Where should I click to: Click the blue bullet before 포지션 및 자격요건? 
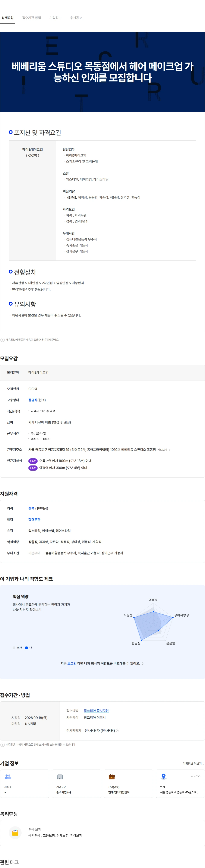coord(11,132)
